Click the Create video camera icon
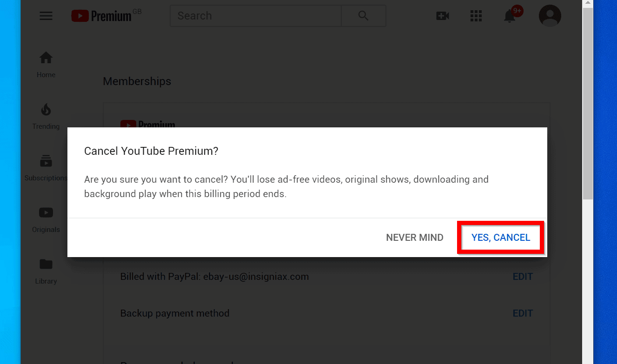617x364 pixels. [442, 16]
